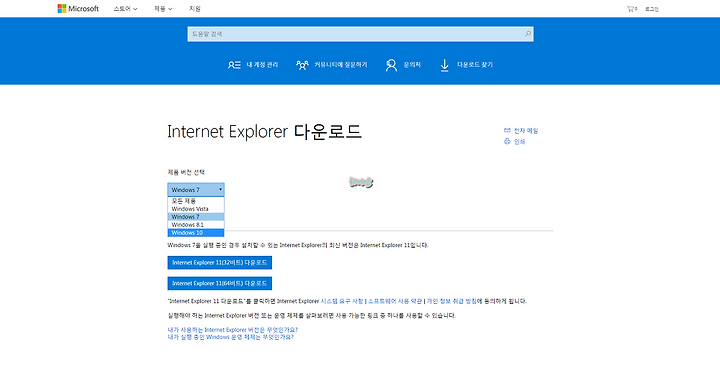Click the Internet Explorer 다운로드 heading
The image size is (720, 365).
264,132
